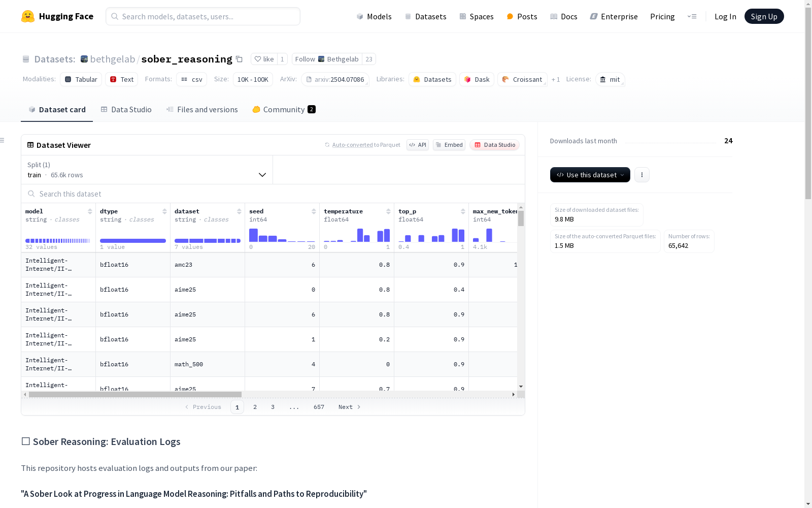Open Posts in the top navigation
The width and height of the screenshot is (812, 508).
coord(522,16)
